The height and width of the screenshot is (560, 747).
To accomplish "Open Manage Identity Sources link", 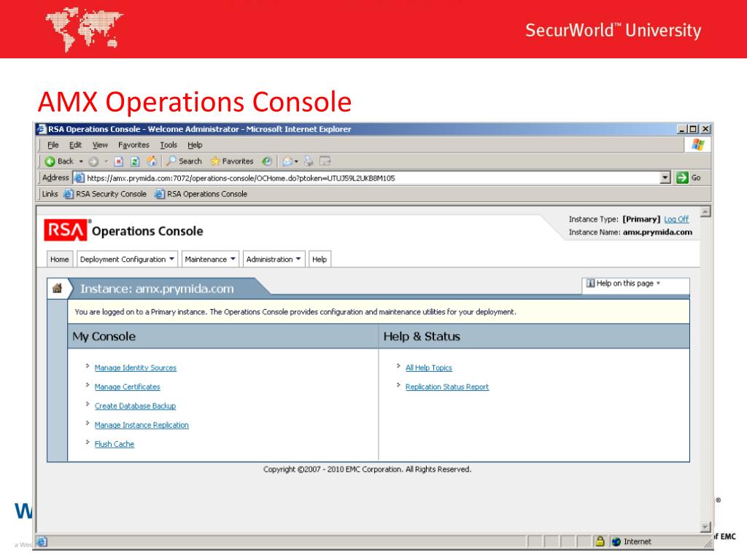I will [135, 367].
